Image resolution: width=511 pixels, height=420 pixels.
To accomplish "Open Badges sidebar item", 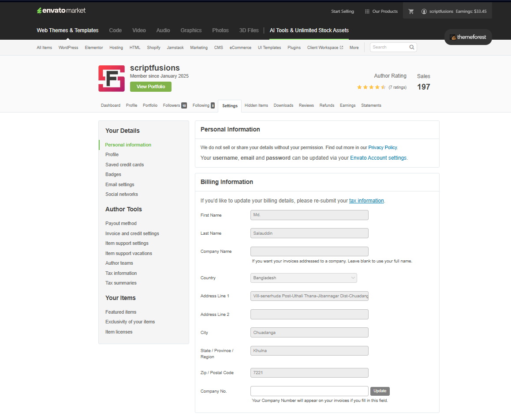I will click(113, 174).
